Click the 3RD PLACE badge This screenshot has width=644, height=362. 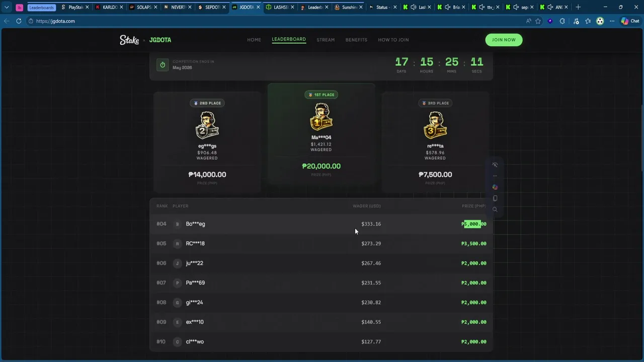click(435, 103)
